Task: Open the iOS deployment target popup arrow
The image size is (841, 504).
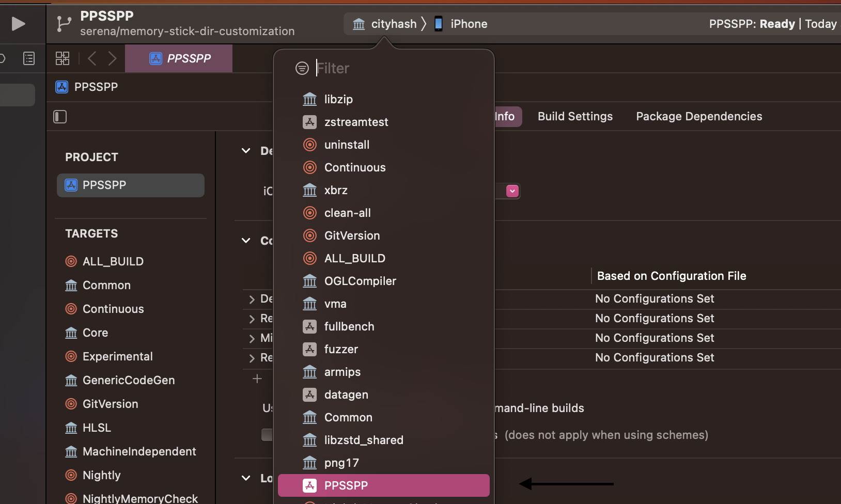Action: pos(512,191)
